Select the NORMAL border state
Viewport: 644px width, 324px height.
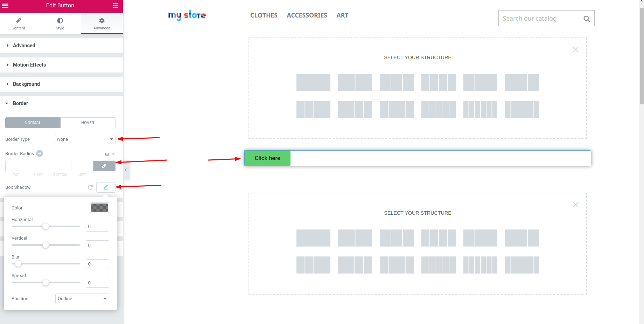coord(33,123)
